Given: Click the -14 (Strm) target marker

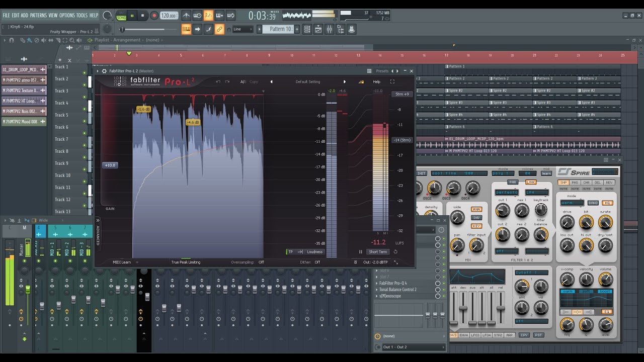Looking at the screenshot, I should coord(403,140).
